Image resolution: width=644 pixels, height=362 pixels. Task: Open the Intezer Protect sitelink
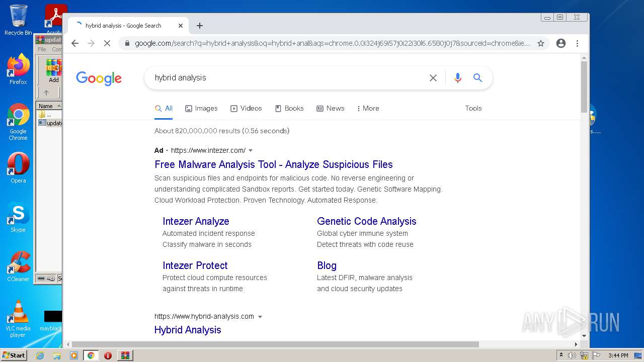195,265
